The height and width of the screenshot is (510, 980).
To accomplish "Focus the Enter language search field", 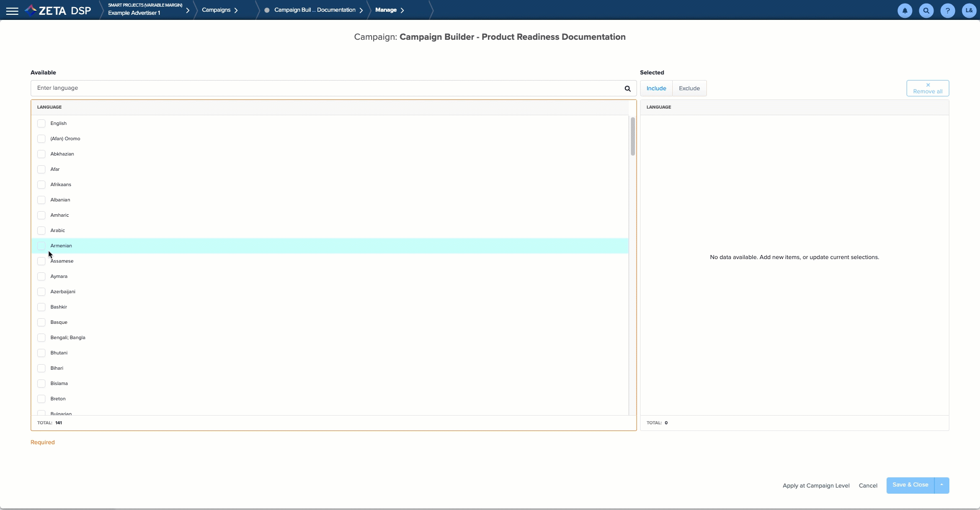I will [x=327, y=88].
